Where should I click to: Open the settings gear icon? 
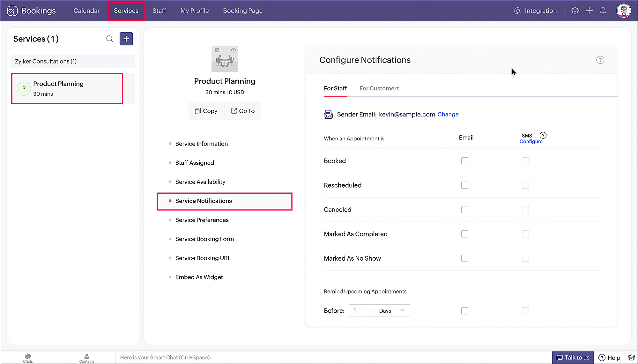(x=575, y=11)
